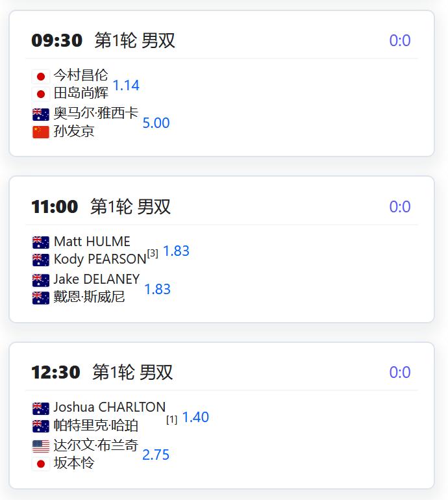The height and width of the screenshot is (500, 448).
Task: Select odds 1.40 for Joshua CHARLTON pair
Action: pyautogui.click(x=195, y=417)
